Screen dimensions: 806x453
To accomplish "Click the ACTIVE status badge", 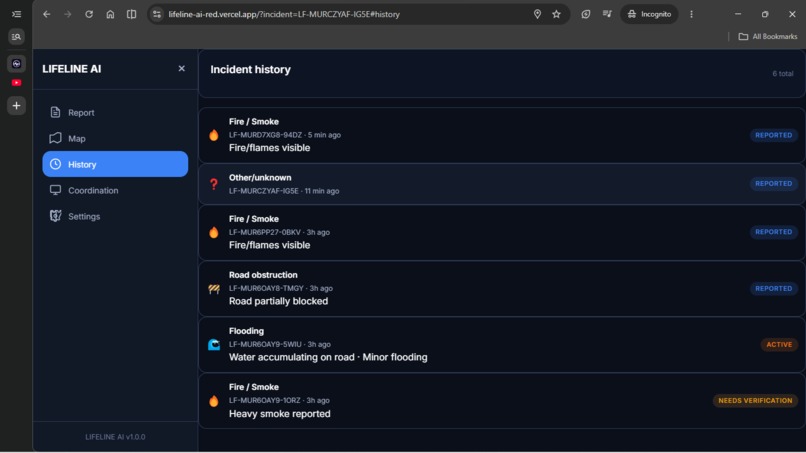I will [779, 345].
